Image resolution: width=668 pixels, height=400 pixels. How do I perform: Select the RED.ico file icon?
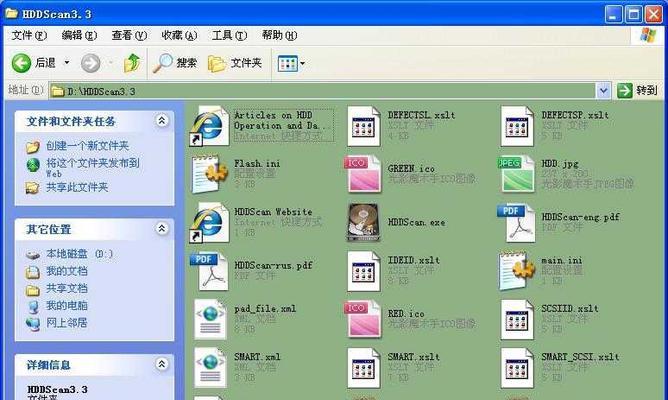[363, 319]
